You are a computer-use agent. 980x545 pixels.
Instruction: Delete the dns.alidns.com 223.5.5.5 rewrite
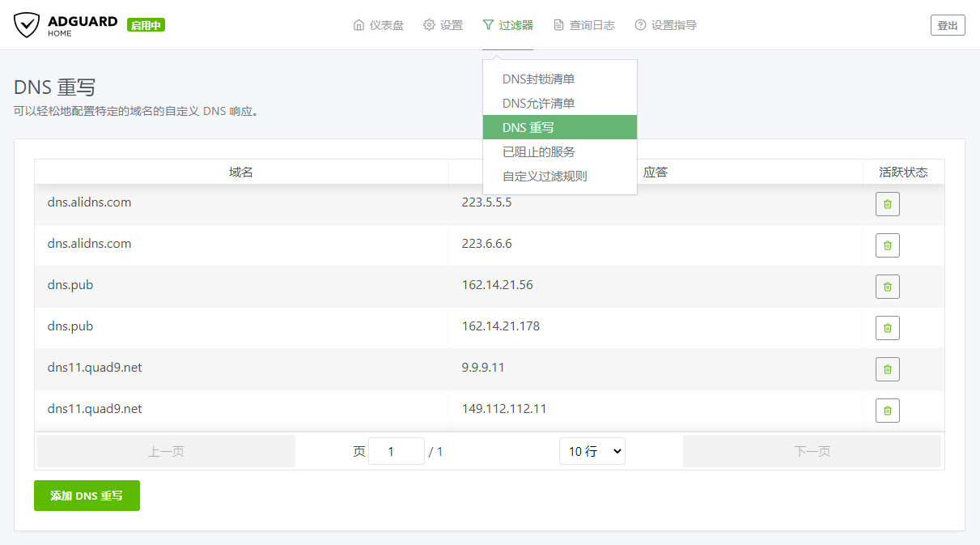click(x=887, y=204)
